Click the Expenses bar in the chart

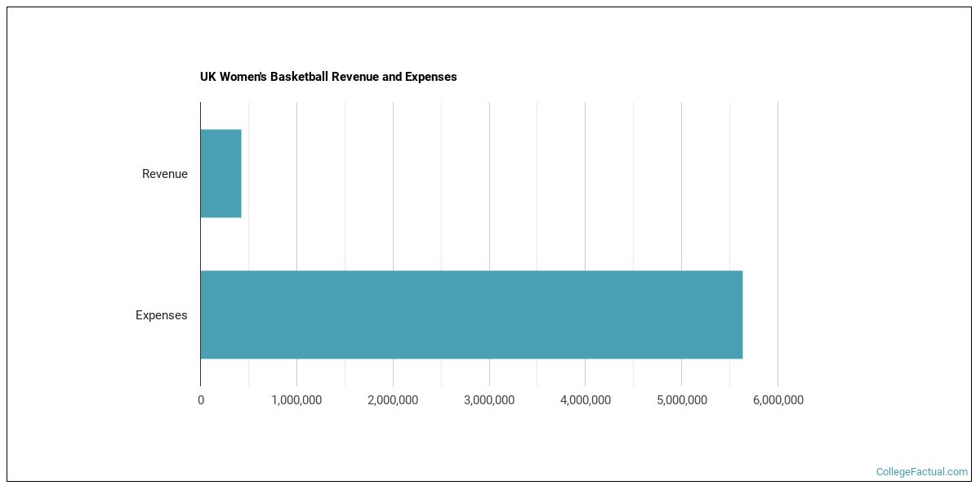pyautogui.click(x=471, y=314)
